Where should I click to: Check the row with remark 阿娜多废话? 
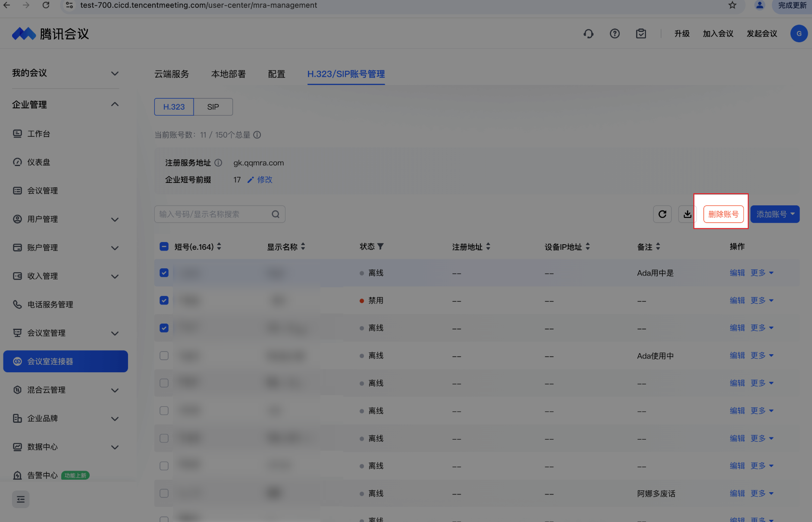tap(164, 493)
